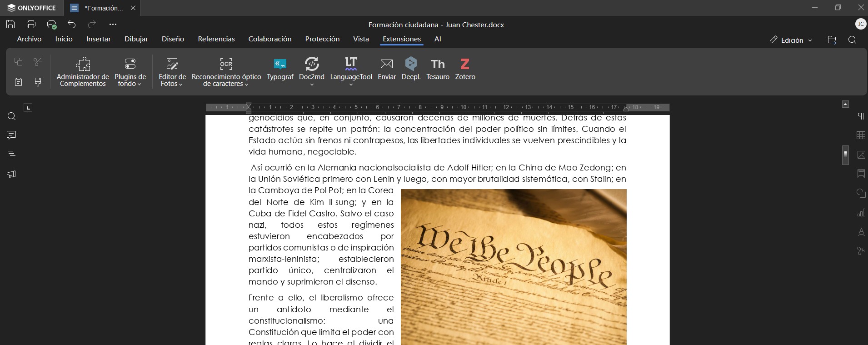The height and width of the screenshot is (345, 868).
Task: Launch the DeepL translator plugin
Action: coord(411,69)
